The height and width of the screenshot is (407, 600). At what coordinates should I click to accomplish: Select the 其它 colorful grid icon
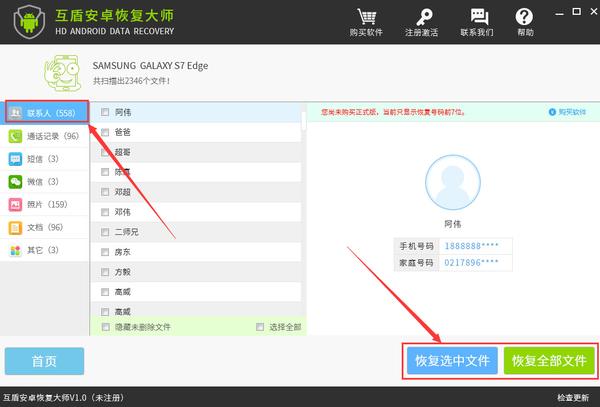click(15, 250)
